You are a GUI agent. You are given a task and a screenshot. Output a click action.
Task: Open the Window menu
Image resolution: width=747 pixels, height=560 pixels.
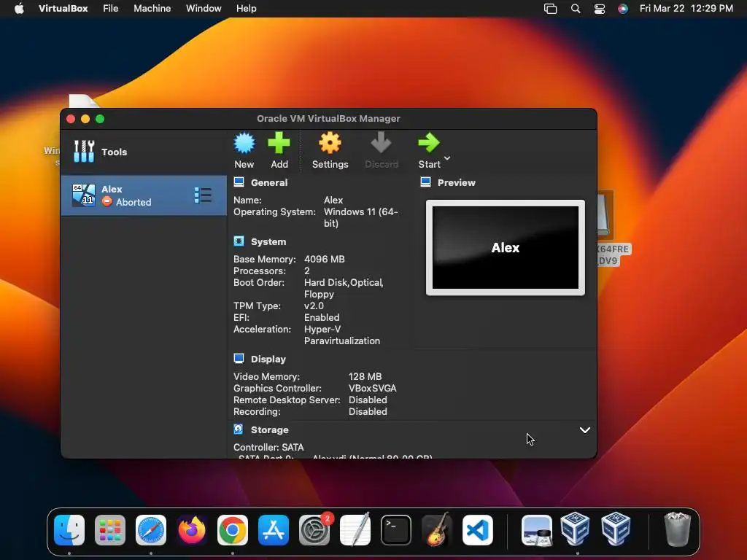tap(204, 9)
